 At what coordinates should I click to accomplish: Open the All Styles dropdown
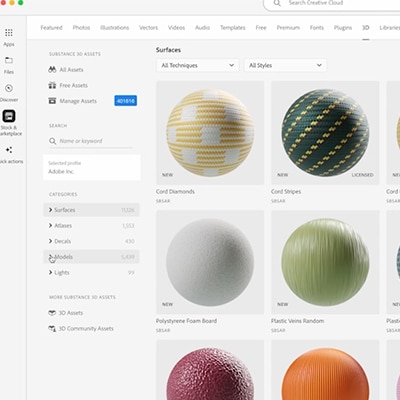(285, 65)
